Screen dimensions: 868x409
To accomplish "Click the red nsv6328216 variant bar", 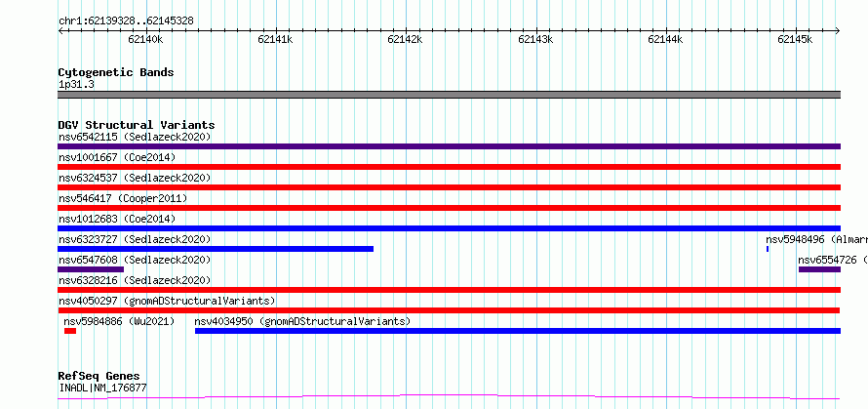I will 449,290.
